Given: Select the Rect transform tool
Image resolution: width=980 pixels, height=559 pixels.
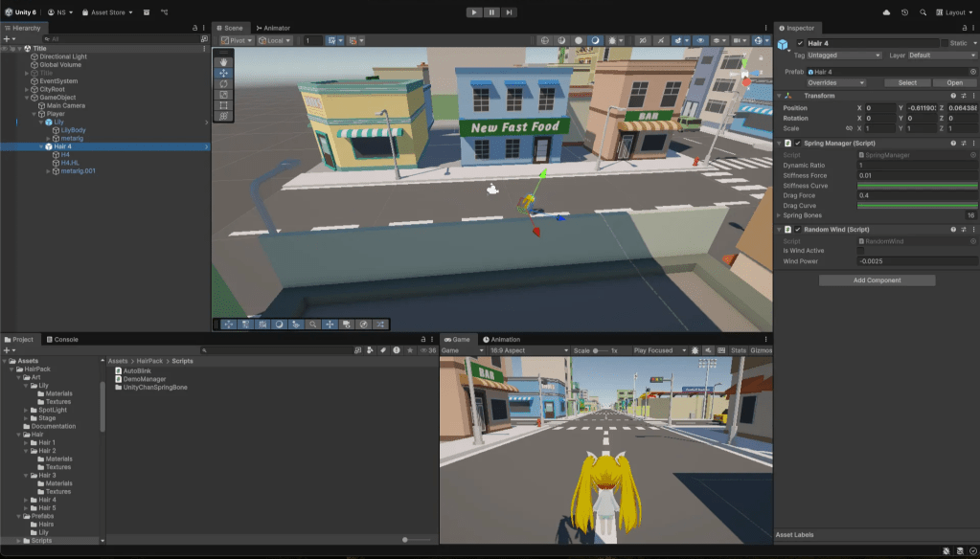Looking at the screenshot, I should tap(224, 105).
